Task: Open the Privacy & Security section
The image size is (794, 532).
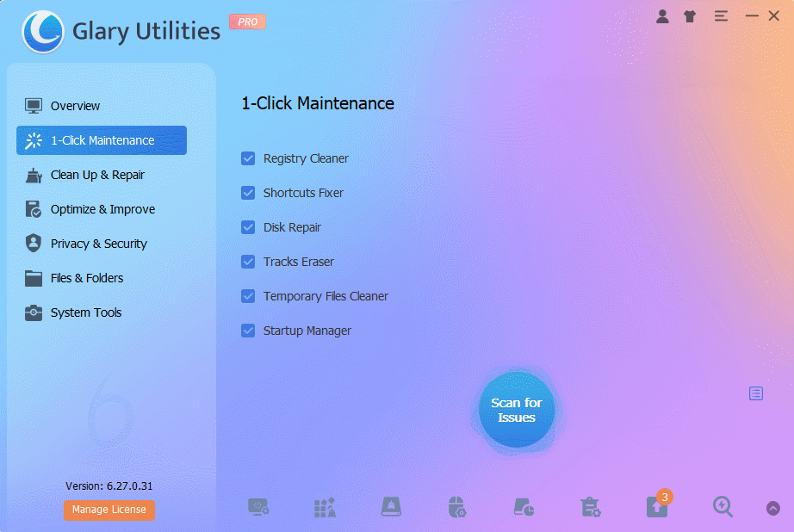Action: point(102,244)
